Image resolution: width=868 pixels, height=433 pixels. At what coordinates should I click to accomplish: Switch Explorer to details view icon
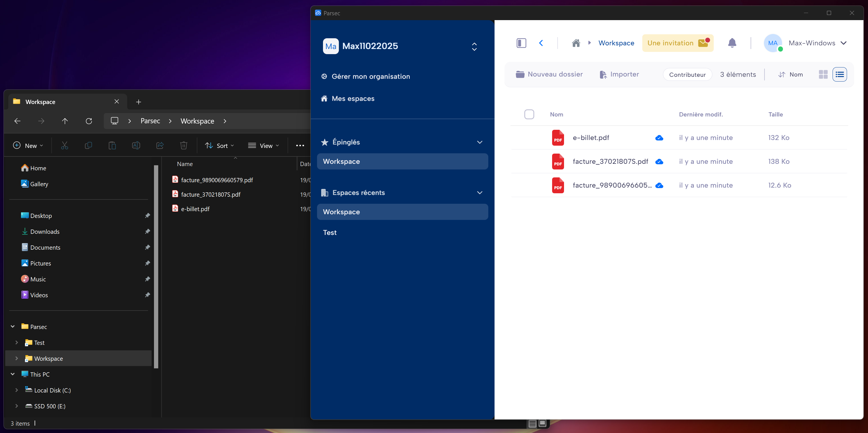click(x=532, y=424)
